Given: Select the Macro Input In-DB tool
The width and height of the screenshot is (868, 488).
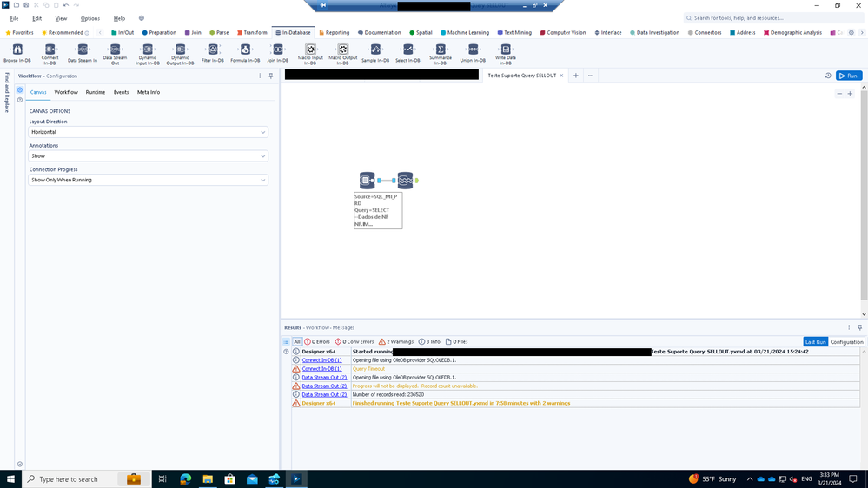Looking at the screenshot, I should [310, 54].
